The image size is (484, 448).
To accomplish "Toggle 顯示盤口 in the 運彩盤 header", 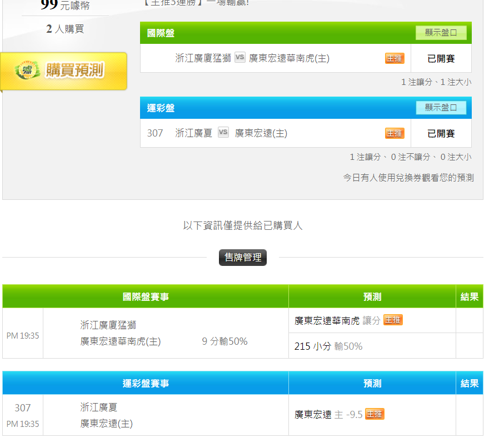I will 441,108.
